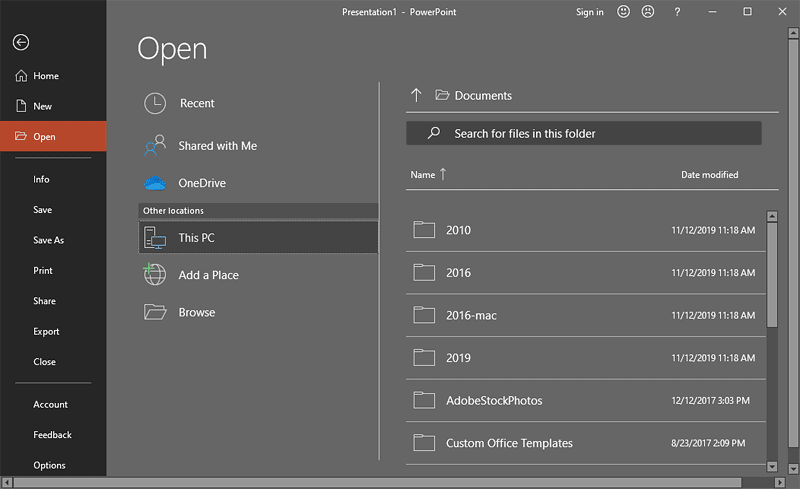Viewport: 800px width, 489px height.
Task: Click the back arrow circle icon
Action: pos(20,42)
